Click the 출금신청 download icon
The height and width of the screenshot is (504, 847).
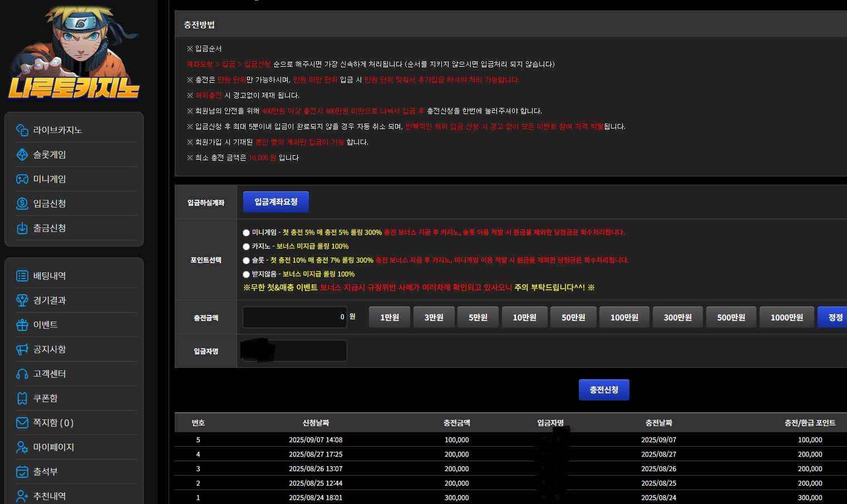coord(22,228)
